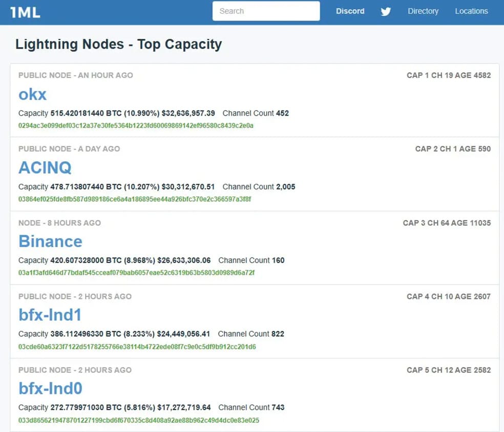Click bfx-lnd0 Channel Count 743
This screenshot has width=504, height=432.
coord(251,407)
